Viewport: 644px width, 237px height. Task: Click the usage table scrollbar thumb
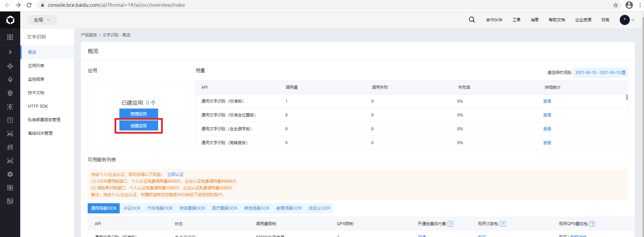click(627, 97)
